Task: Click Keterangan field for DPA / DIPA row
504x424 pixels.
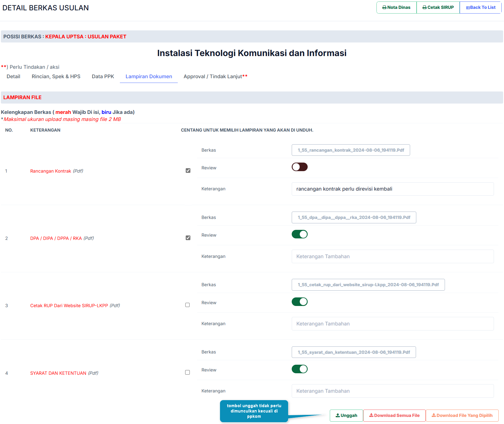Action: 392,256
